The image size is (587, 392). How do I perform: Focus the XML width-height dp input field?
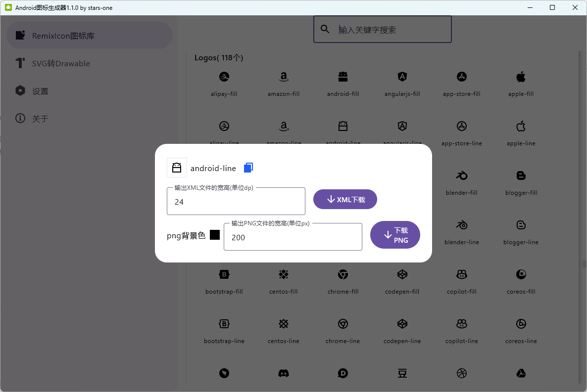pyautogui.click(x=236, y=201)
